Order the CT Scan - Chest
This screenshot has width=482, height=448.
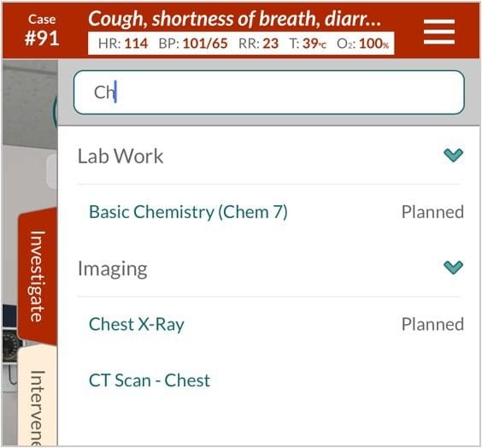(150, 380)
